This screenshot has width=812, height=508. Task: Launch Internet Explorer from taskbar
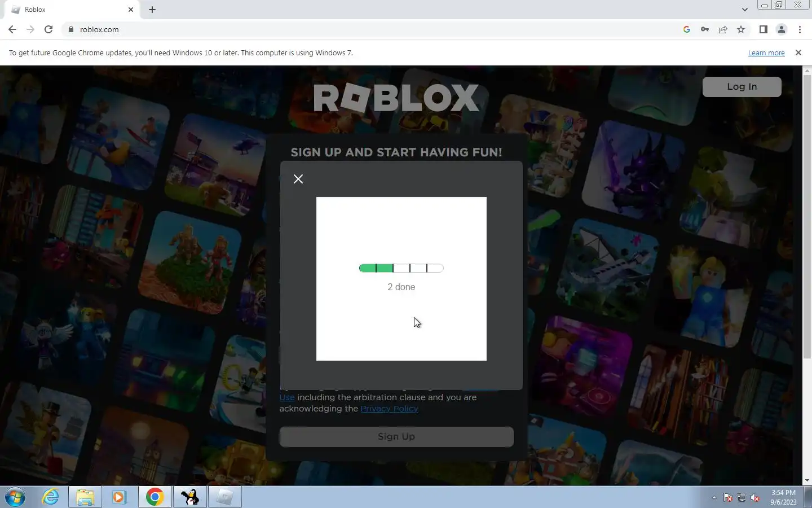pyautogui.click(x=51, y=497)
